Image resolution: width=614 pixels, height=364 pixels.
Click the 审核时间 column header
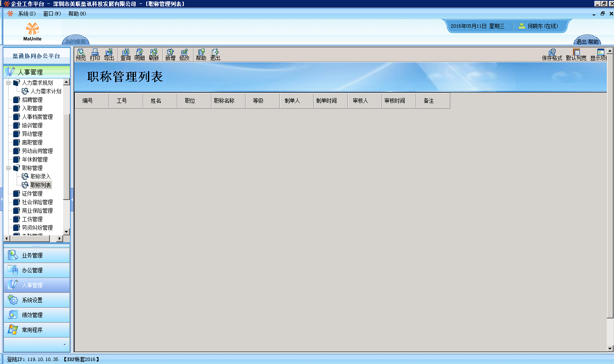399,101
